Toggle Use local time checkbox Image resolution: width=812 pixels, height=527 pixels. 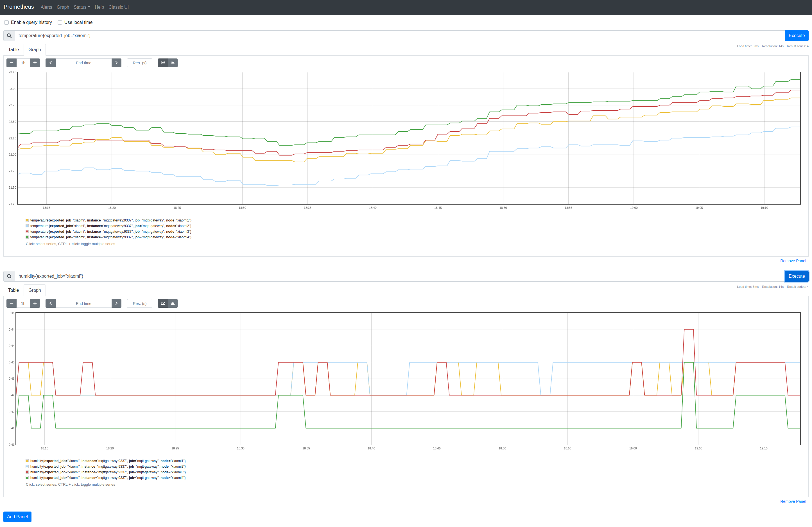click(x=60, y=22)
